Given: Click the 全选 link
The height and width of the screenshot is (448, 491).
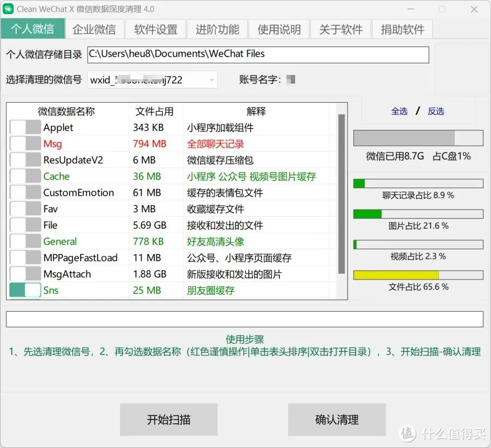Looking at the screenshot, I should point(399,111).
